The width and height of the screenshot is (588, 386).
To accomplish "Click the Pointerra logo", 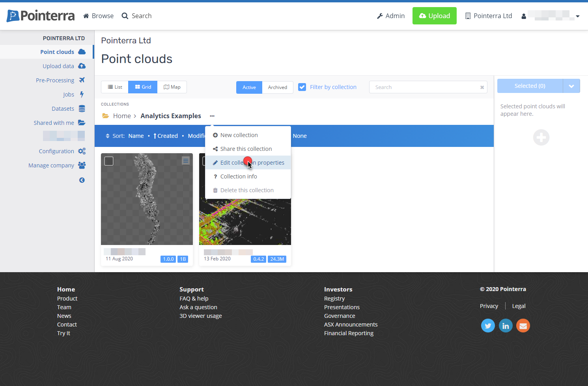I will click(41, 16).
